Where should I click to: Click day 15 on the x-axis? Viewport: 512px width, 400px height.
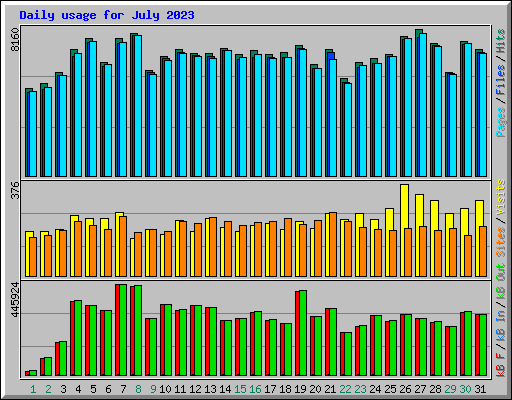240,389
